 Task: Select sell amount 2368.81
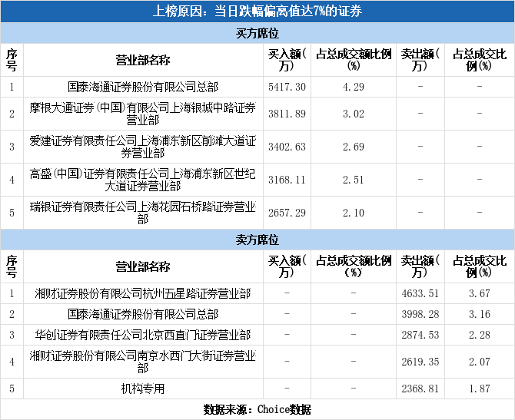(420, 389)
